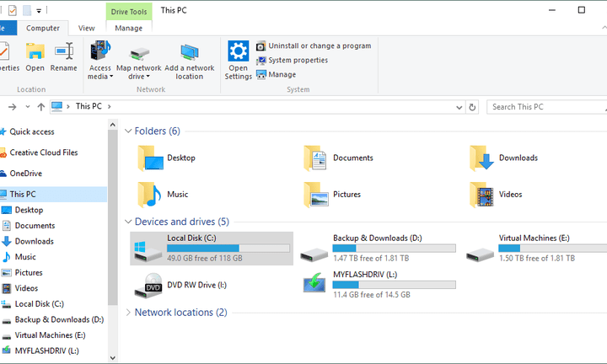The height and width of the screenshot is (364, 607).
Task: Click the Forward navigation arrow
Action: tap(13, 107)
